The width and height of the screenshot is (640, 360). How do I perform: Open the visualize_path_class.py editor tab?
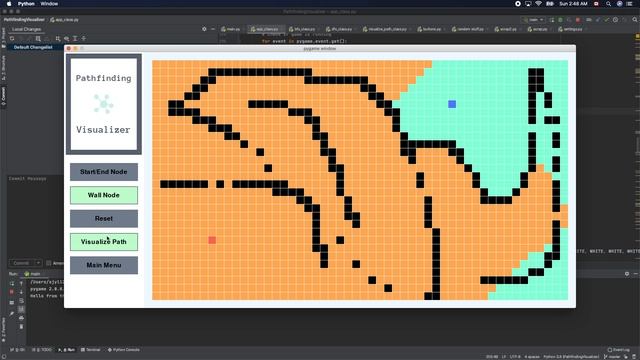(385, 29)
